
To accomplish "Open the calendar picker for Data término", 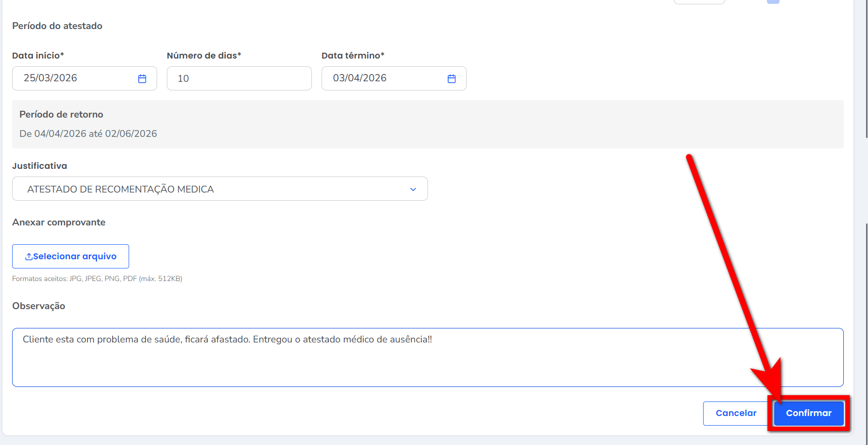I will click(452, 79).
